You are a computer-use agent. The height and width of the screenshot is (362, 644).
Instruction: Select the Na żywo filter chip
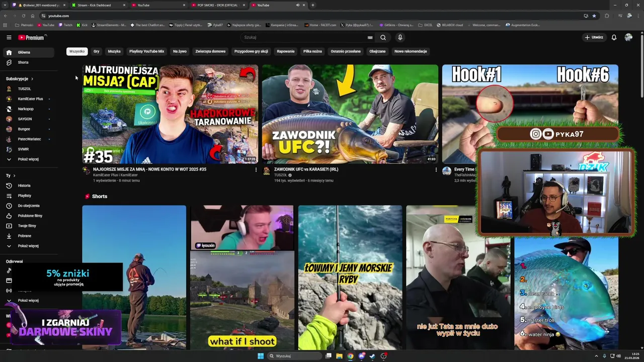[x=180, y=51]
